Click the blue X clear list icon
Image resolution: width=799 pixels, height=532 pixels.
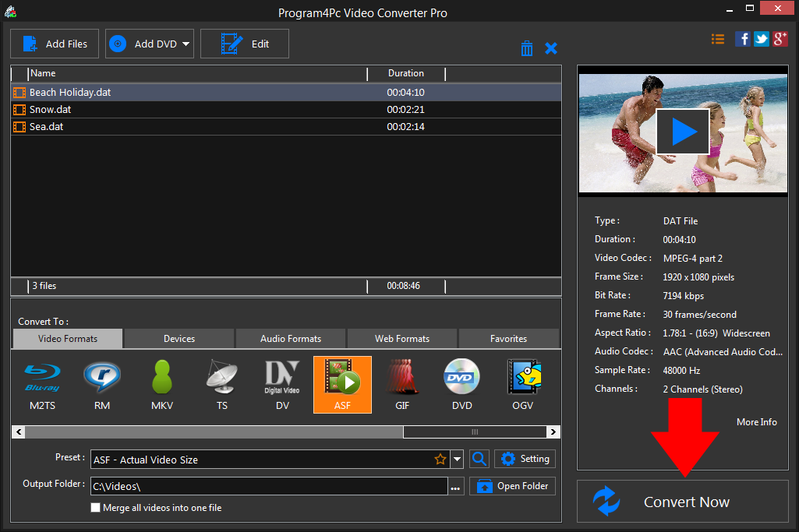click(551, 48)
